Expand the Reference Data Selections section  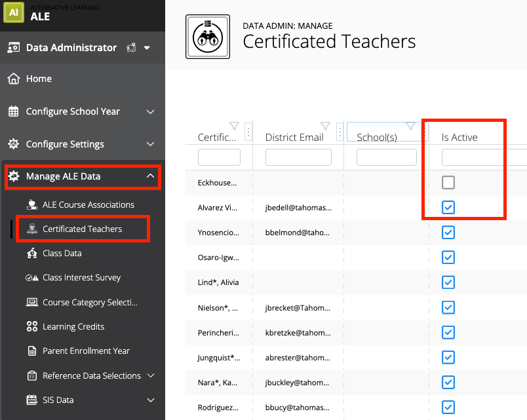pyautogui.click(x=150, y=375)
